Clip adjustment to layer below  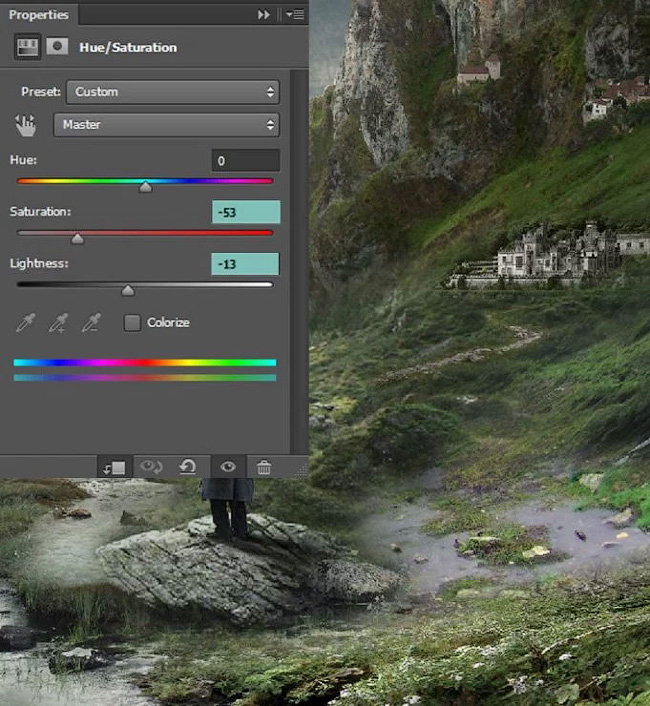click(x=114, y=467)
